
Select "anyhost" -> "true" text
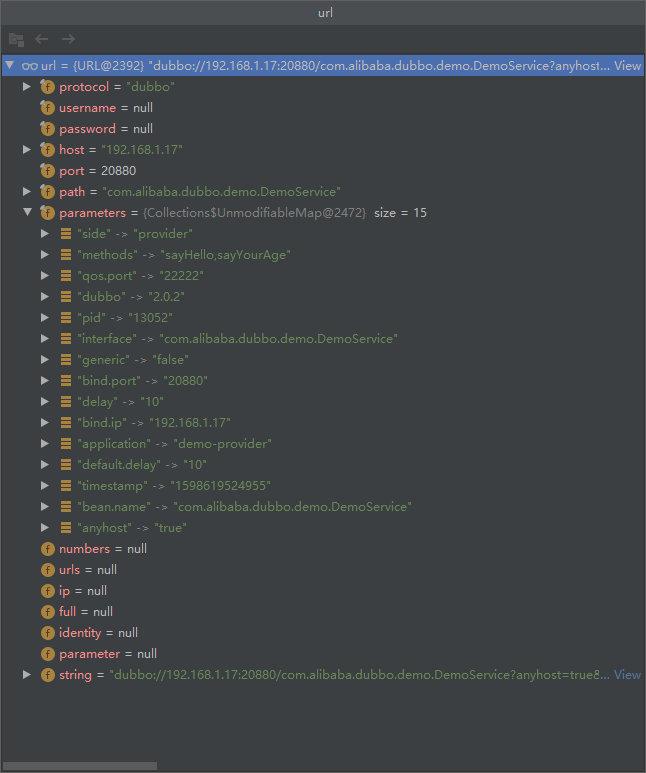(x=132, y=528)
